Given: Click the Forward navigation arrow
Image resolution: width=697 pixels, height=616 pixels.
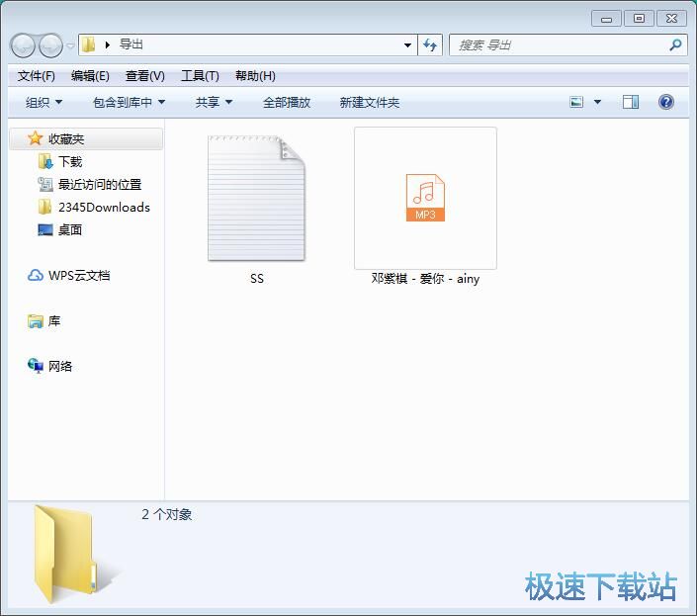Looking at the screenshot, I should [x=50, y=45].
